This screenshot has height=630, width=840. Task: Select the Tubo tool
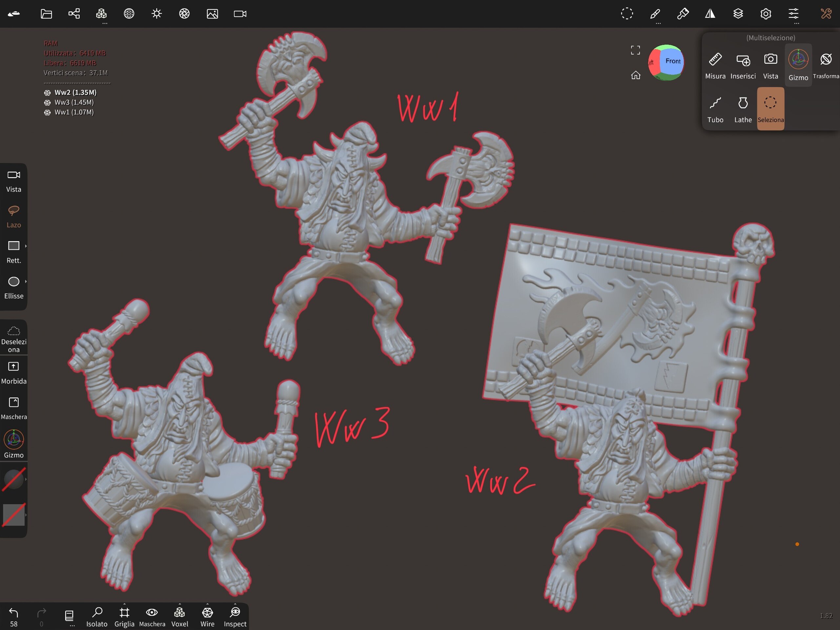coord(715,109)
